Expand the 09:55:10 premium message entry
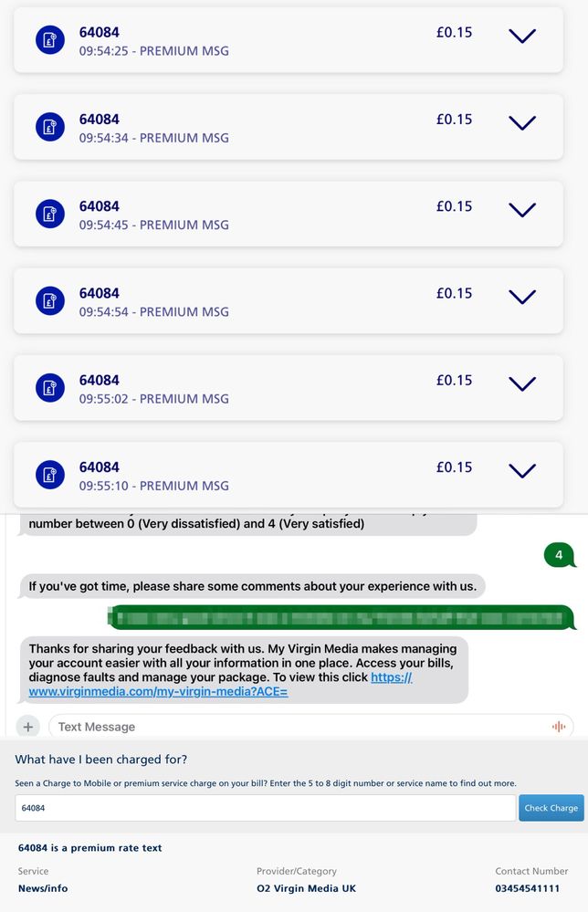This screenshot has height=912, width=588. (x=522, y=470)
